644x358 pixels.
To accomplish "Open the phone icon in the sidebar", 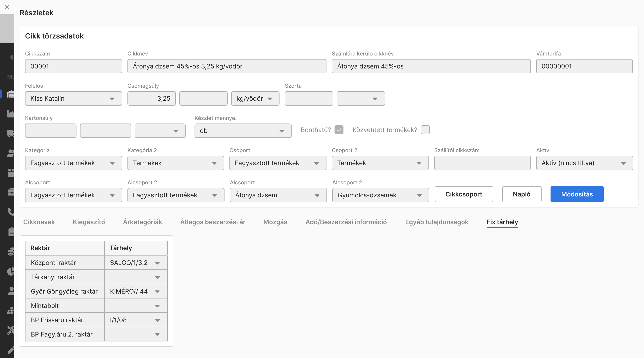I will 11,212.
